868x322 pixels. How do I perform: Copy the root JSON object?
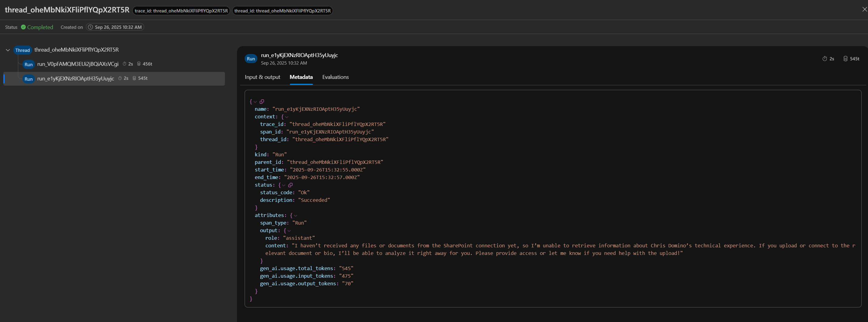pyautogui.click(x=262, y=101)
